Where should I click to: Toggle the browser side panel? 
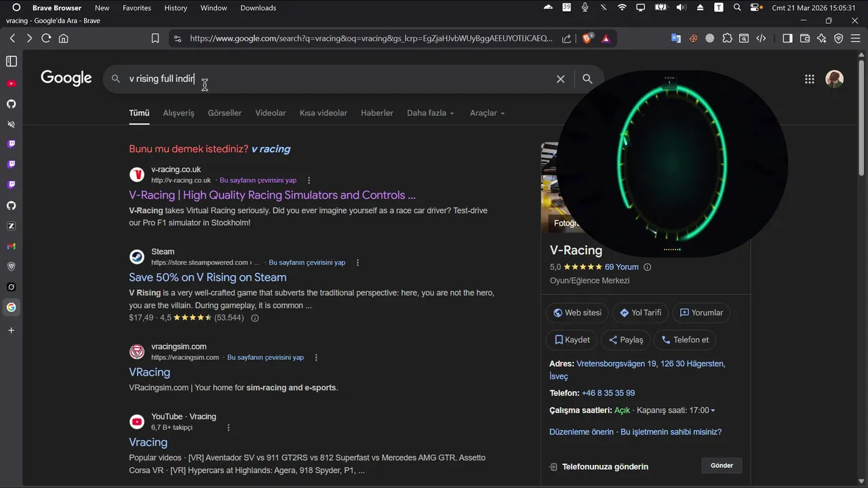point(787,39)
